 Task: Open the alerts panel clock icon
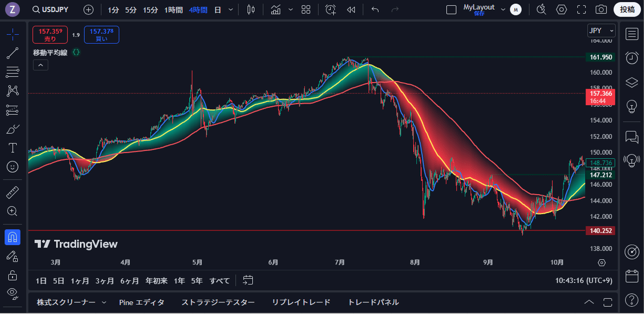click(x=632, y=58)
